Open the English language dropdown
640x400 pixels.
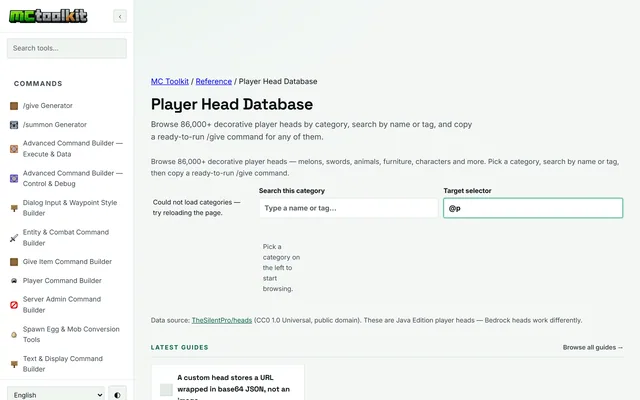pos(56,395)
